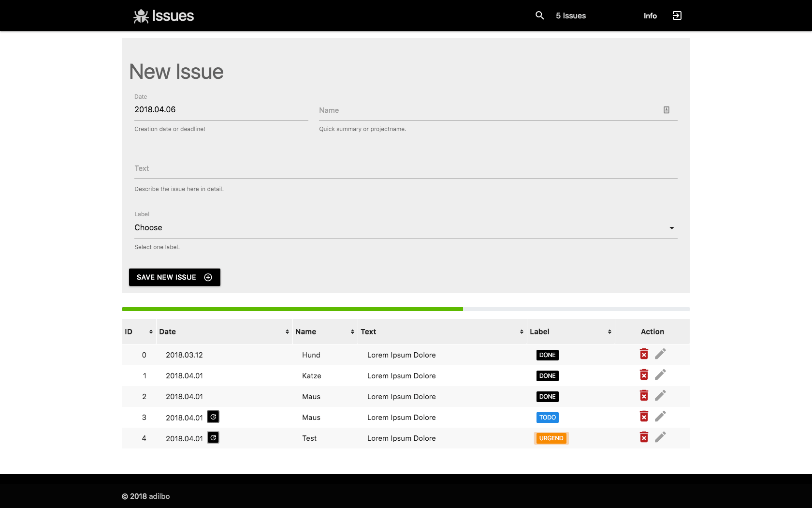This screenshot has height=508, width=812.
Task: Select the name cell Katze
Action: click(x=312, y=376)
